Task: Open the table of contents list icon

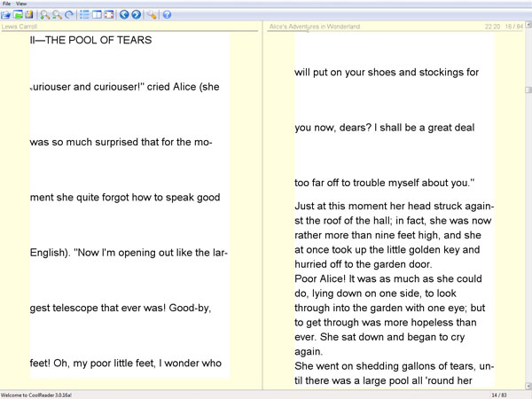Action: point(84,14)
